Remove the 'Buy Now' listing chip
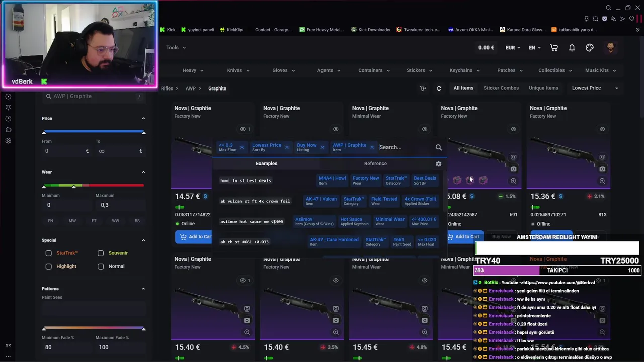The width and height of the screenshot is (644, 362). point(322,147)
